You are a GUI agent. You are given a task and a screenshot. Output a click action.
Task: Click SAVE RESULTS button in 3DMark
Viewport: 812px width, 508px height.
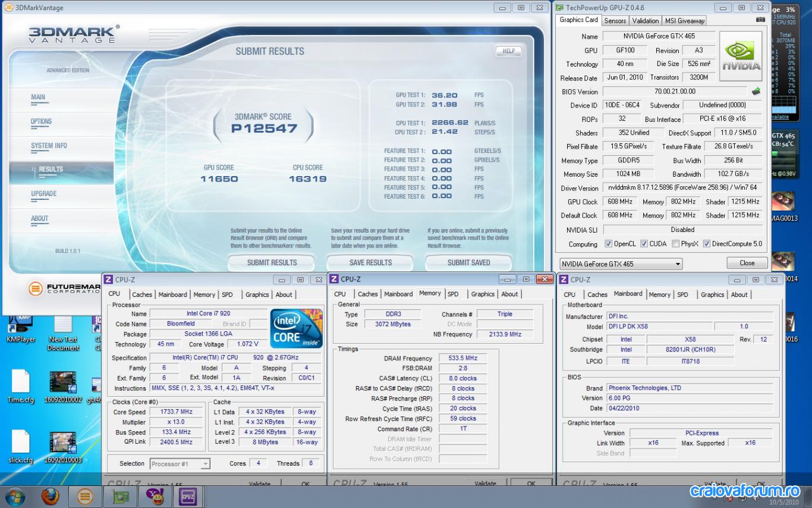point(370,262)
